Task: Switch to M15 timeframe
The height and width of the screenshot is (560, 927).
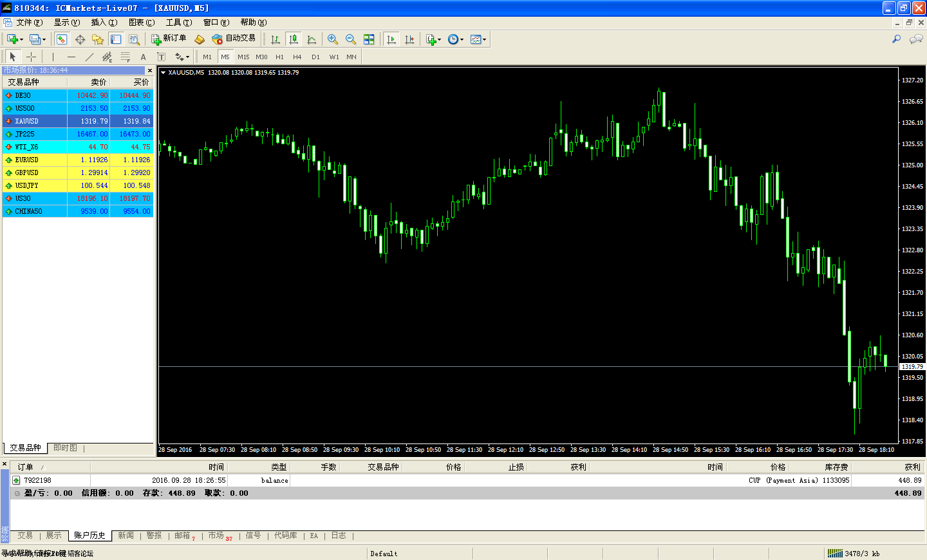Action: [x=243, y=57]
